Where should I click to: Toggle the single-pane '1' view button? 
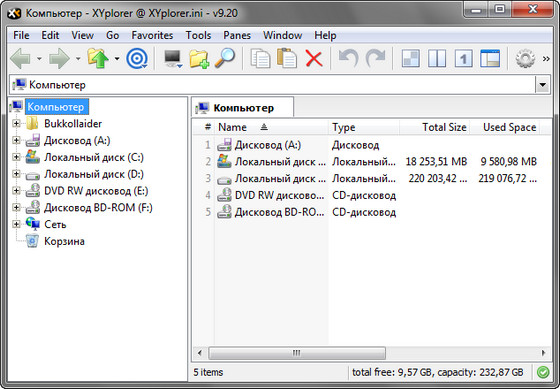click(x=463, y=59)
